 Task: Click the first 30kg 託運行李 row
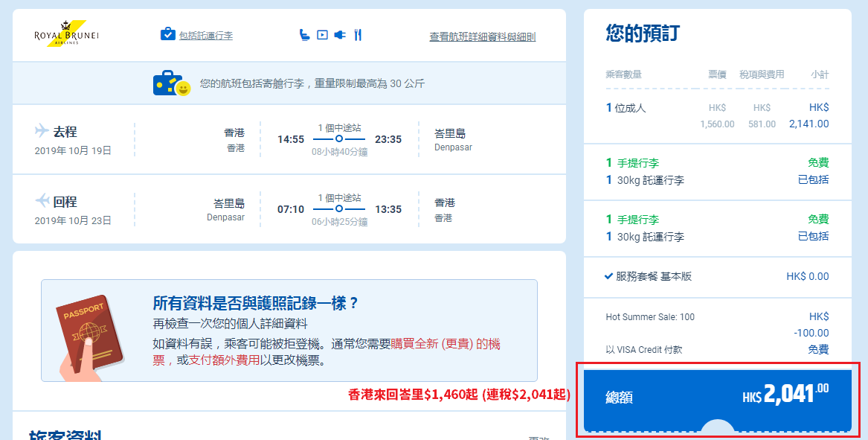(718, 180)
